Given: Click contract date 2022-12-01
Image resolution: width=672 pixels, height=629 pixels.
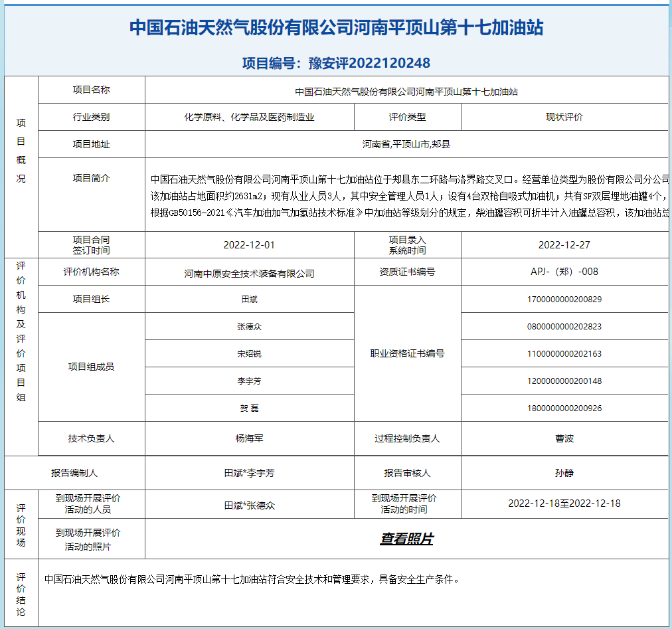Looking at the screenshot, I should [249, 245].
